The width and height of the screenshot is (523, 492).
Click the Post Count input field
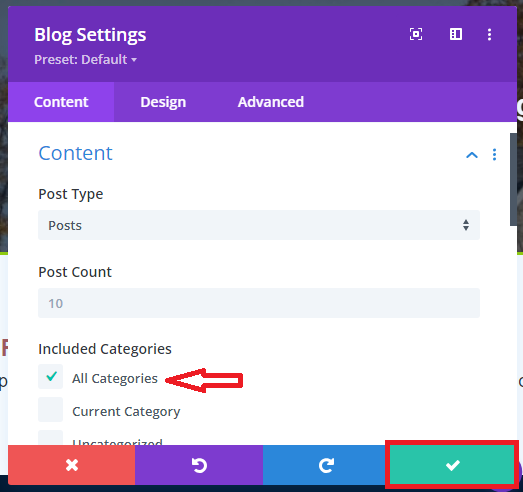(259, 303)
